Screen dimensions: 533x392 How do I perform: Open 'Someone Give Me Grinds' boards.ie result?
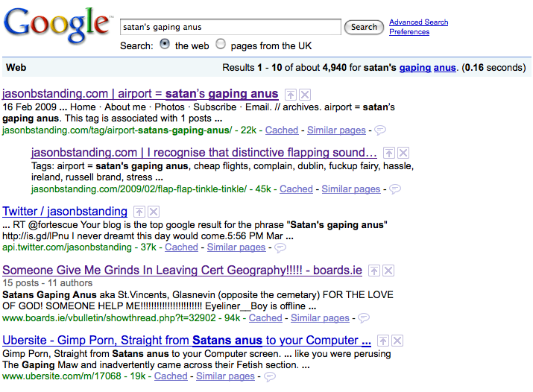[182, 270]
